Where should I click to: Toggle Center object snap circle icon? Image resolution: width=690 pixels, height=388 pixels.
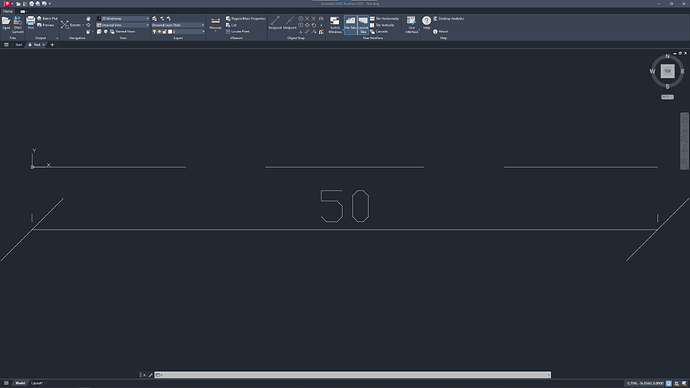[301, 18]
